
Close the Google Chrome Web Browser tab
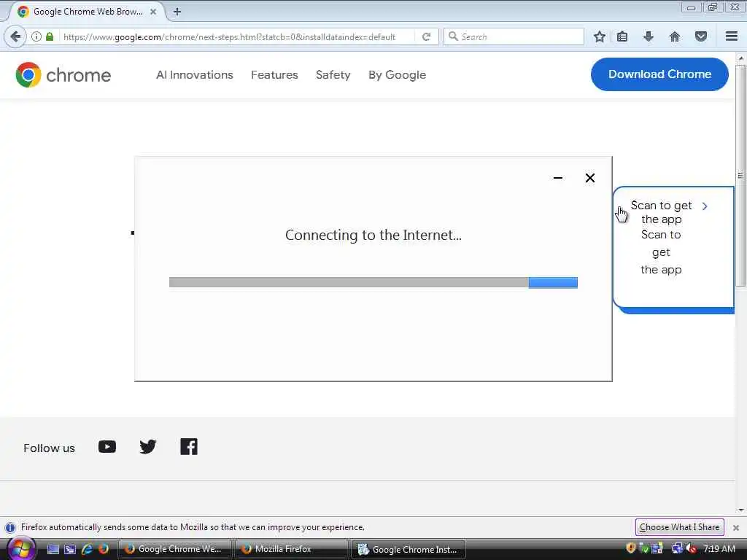coord(153,12)
